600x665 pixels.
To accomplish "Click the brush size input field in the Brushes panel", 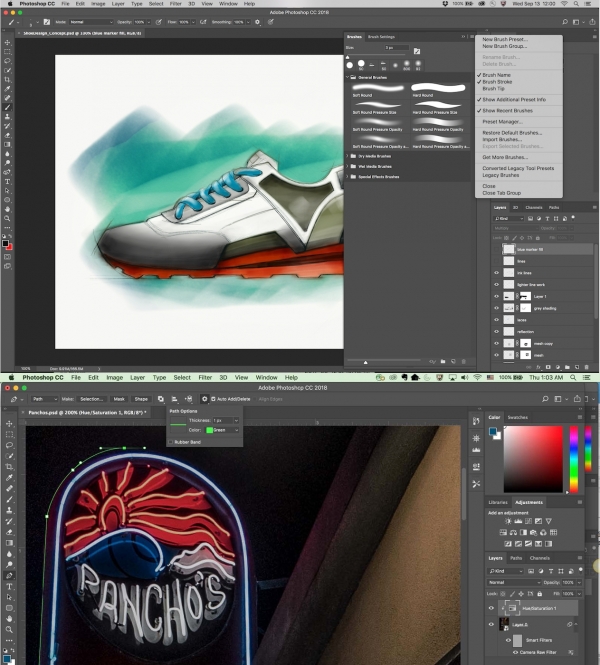I will coord(397,48).
